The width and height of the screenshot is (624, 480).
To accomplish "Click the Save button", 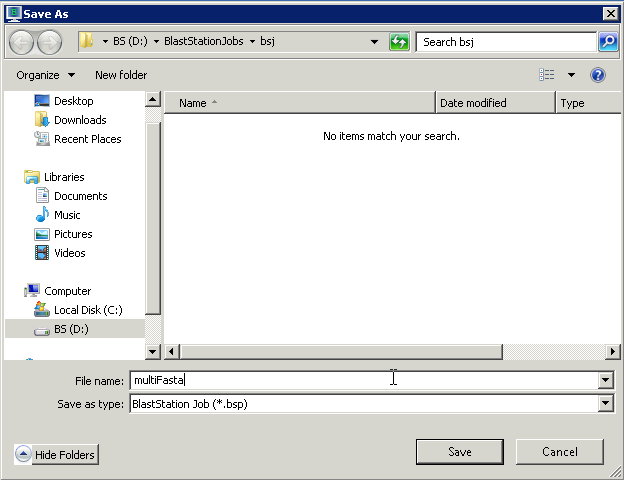I will [x=460, y=452].
